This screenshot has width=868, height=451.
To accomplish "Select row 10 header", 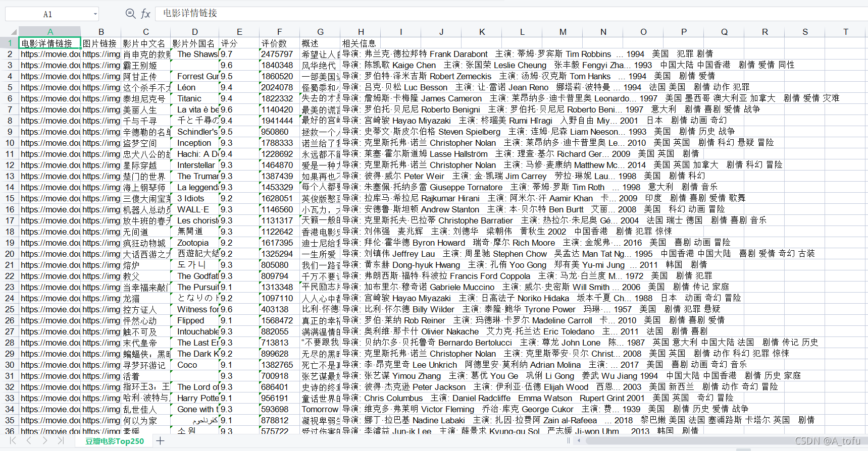I will (10, 143).
